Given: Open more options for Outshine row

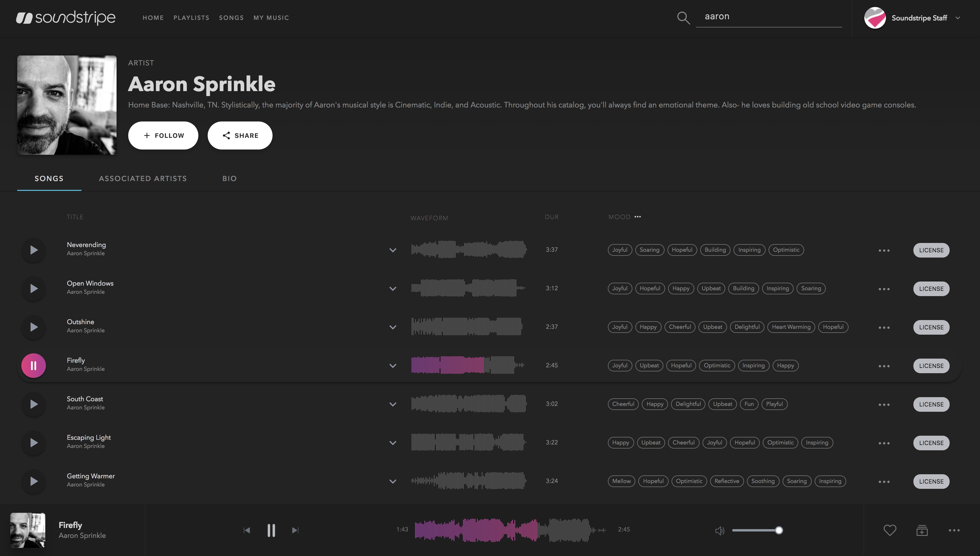Looking at the screenshot, I should click(884, 328).
